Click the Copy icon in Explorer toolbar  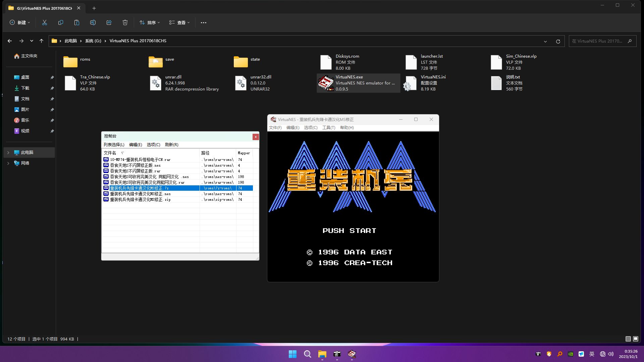coord(61,22)
